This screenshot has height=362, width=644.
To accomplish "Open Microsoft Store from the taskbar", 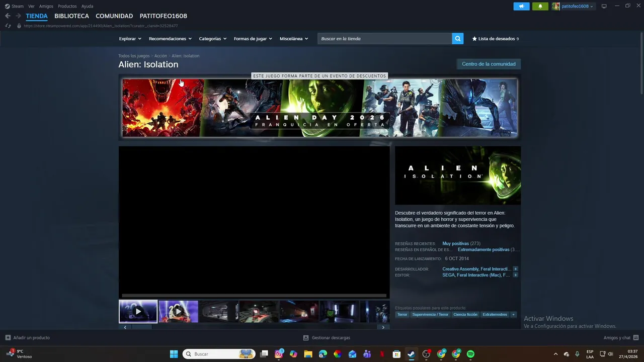I will tap(396, 354).
